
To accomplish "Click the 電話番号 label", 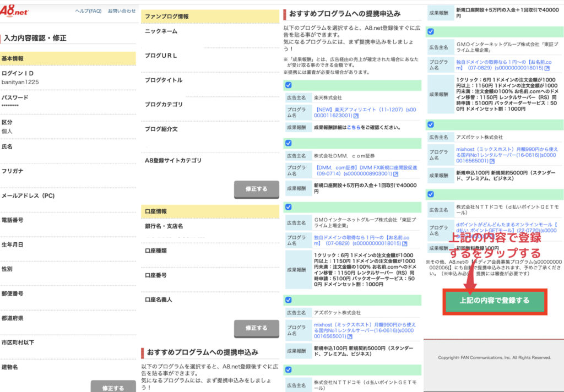I will (12, 220).
